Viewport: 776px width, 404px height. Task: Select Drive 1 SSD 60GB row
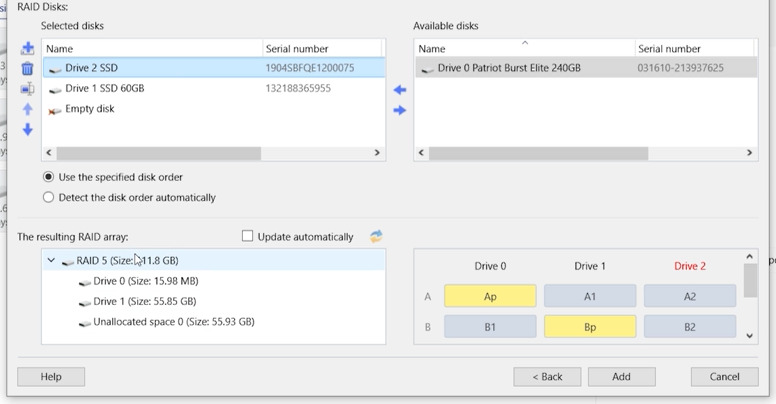click(x=214, y=88)
